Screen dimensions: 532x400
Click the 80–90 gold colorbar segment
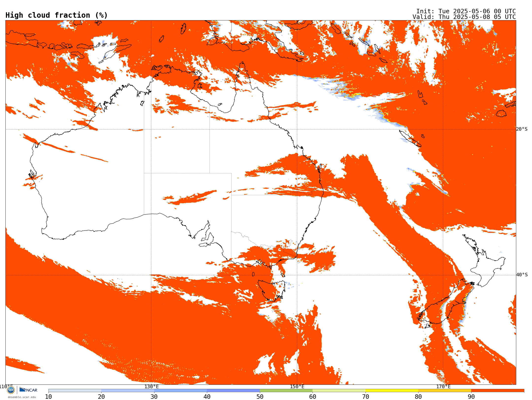click(445, 391)
